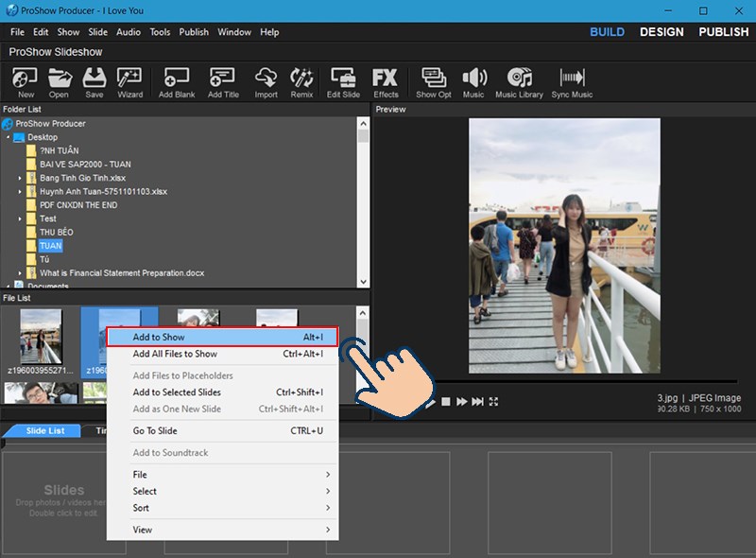
Task: Skip to the end of the preview
Action: (477, 402)
